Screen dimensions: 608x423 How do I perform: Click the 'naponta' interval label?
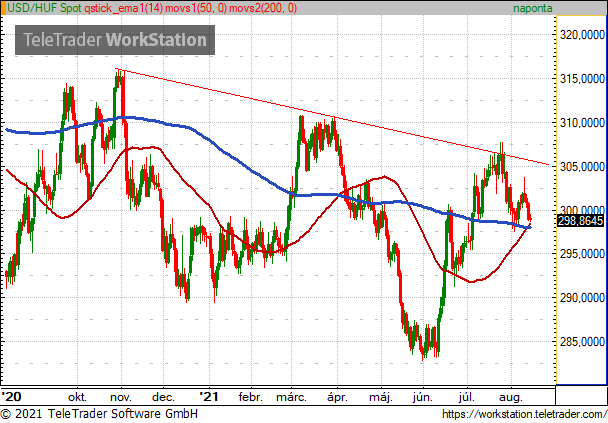(532, 8)
